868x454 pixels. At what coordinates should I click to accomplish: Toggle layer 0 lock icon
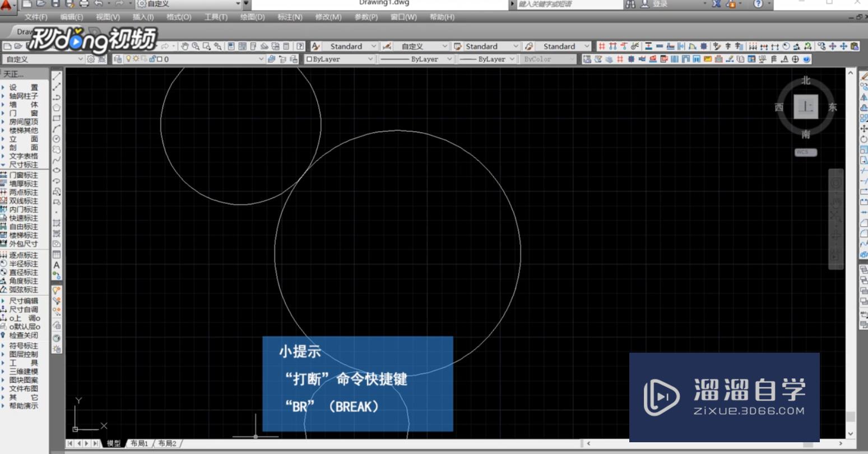pyautogui.click(x=152, y=59)
